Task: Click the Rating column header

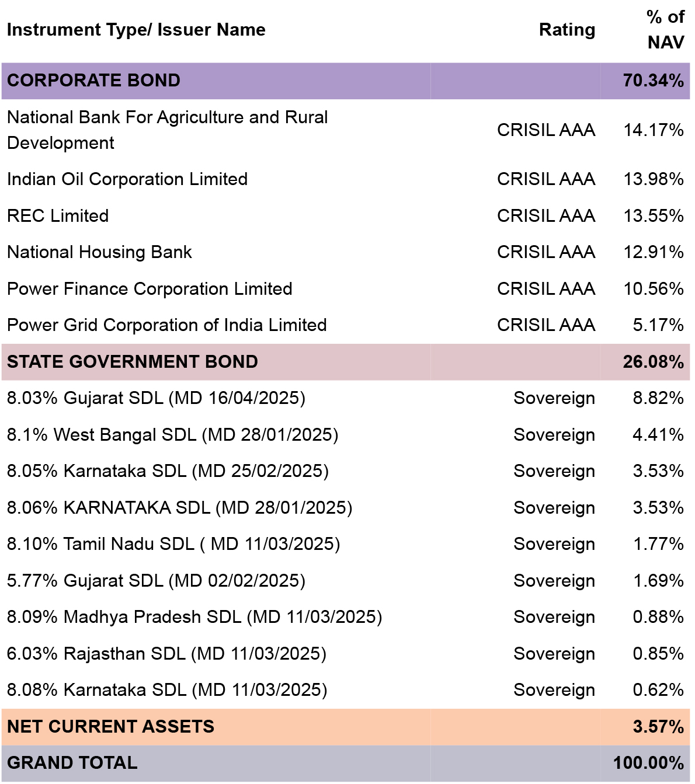Action: 567,30
